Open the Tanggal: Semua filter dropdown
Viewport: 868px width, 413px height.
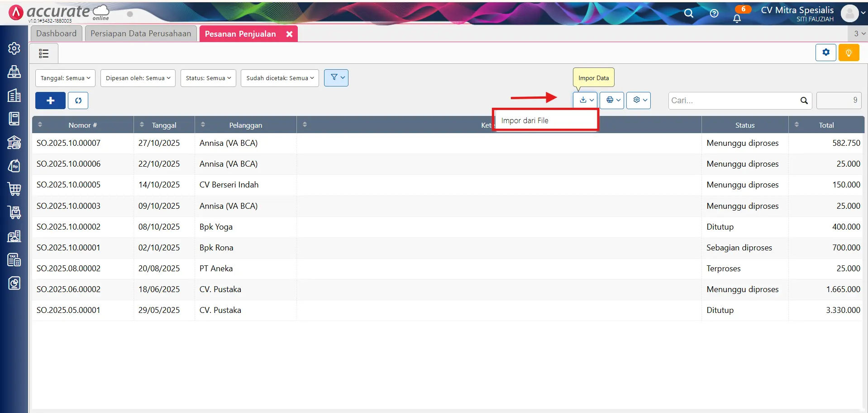65,77
